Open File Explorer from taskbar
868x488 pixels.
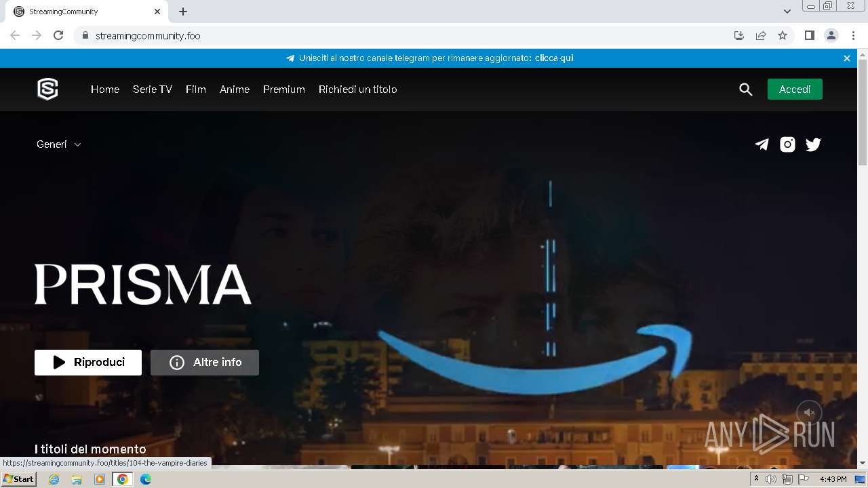pyautogui.click(x=77, y=479)
